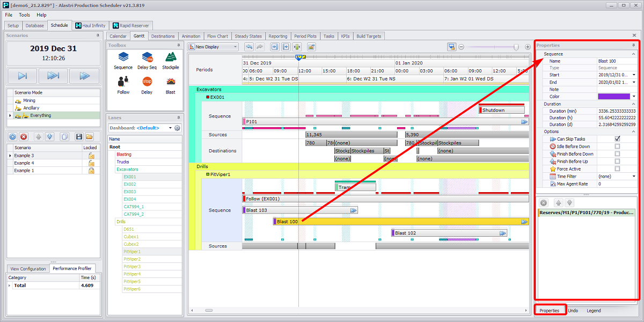
Task: Click the delete scenario red icon
Action: (x=24, y=137)
